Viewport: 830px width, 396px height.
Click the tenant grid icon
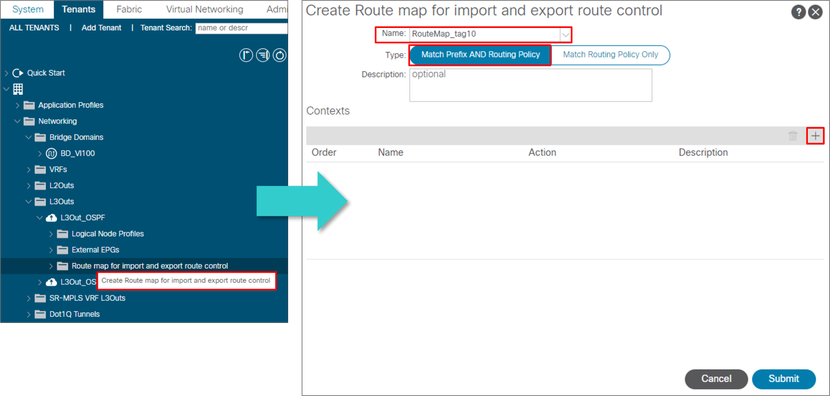[18, 89]
